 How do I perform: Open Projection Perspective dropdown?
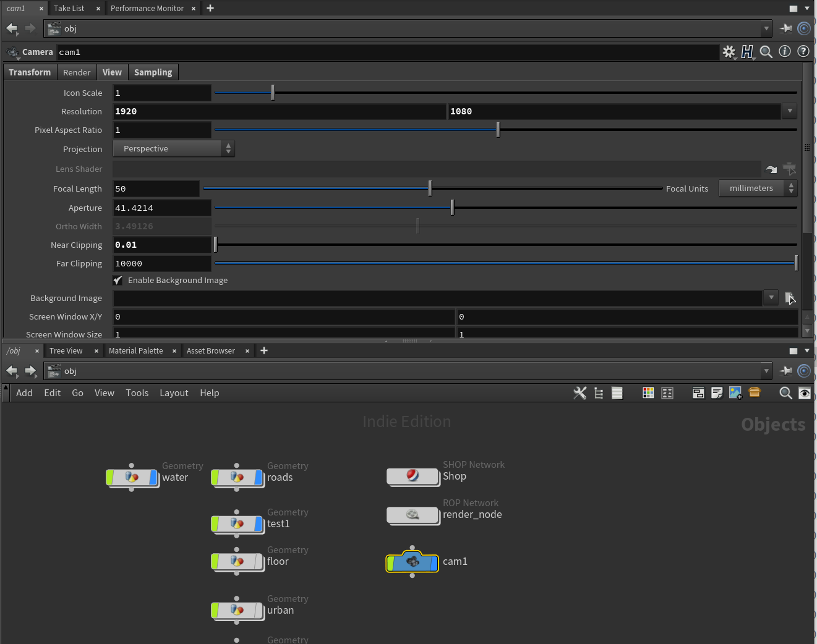[174, 148]
